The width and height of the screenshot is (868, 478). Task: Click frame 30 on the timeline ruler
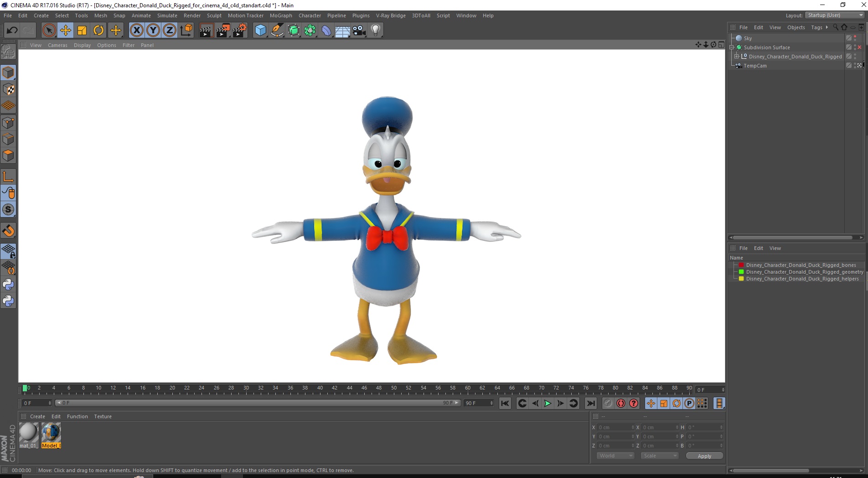[246, 389]
